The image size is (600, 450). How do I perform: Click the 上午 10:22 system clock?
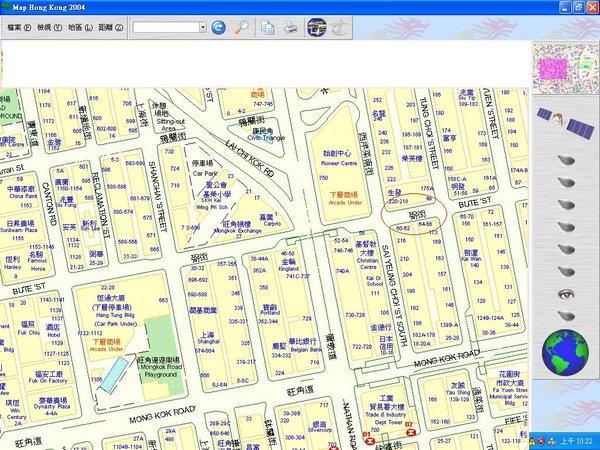576,441
